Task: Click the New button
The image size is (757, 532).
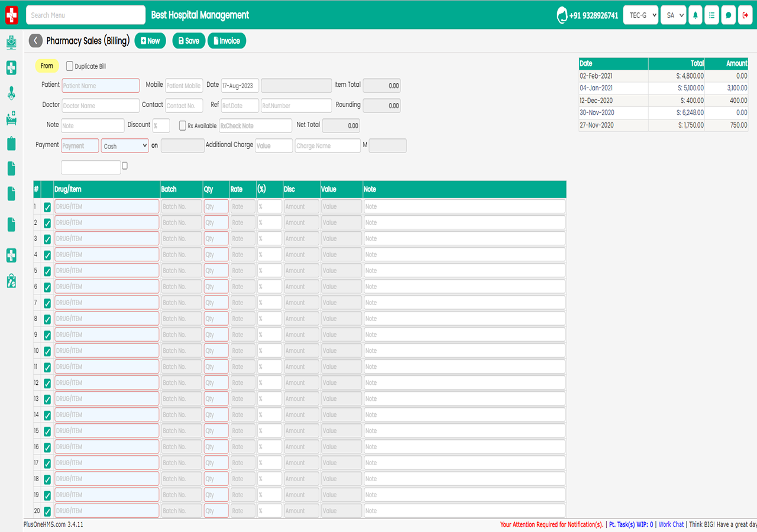Action: (x=150, y=41)
